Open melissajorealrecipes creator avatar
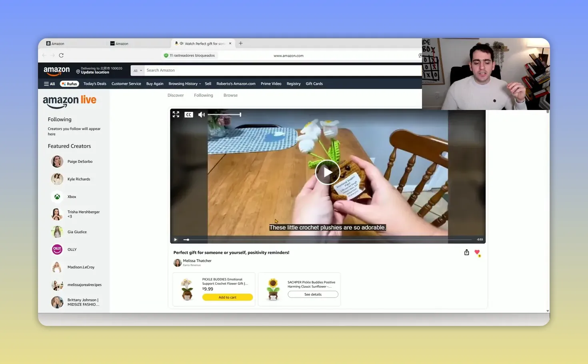Image resolution: width=588 pixels, height=364 pixels. point(57,285)
